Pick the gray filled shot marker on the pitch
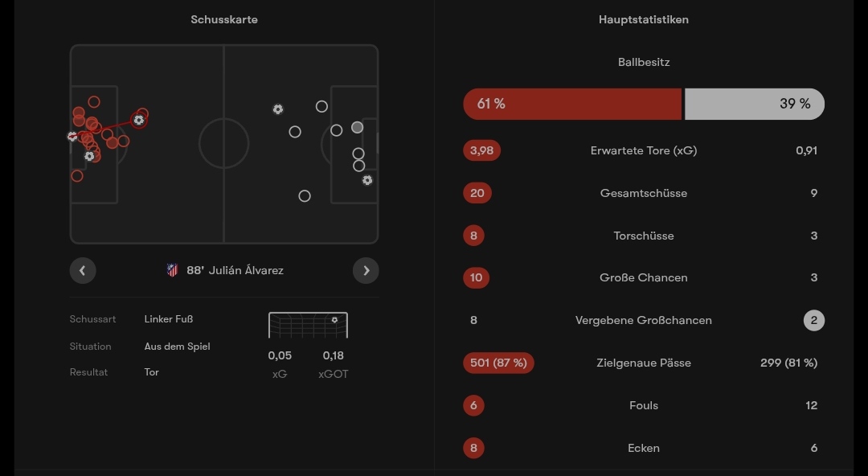Screen dimensions: 868x476 (x=357, y=127)
